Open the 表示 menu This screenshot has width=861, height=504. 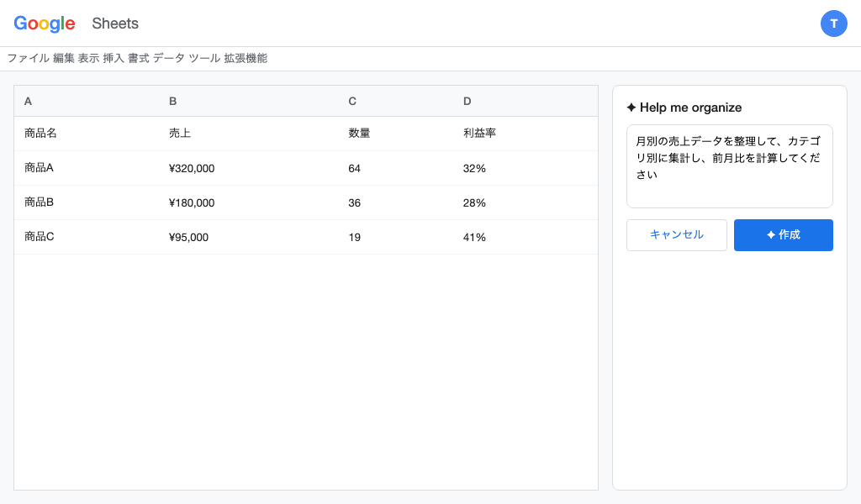88,58
